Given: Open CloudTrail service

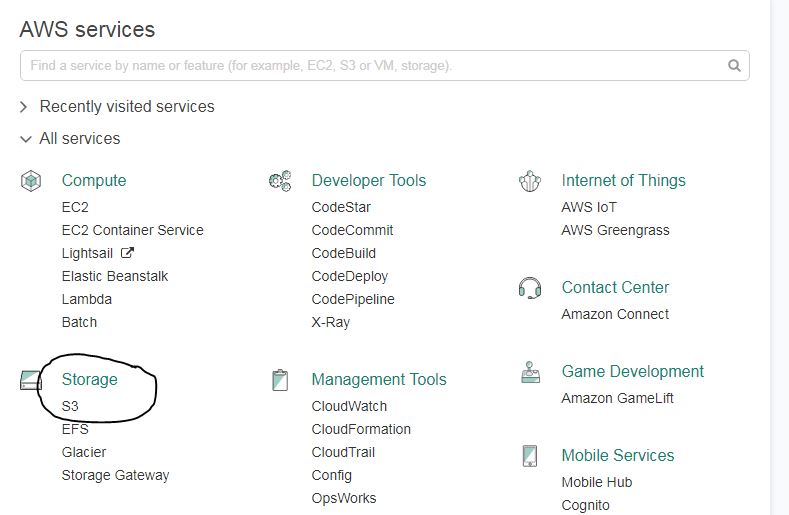Looking at the screenshot, I should (x=343, y=452).
